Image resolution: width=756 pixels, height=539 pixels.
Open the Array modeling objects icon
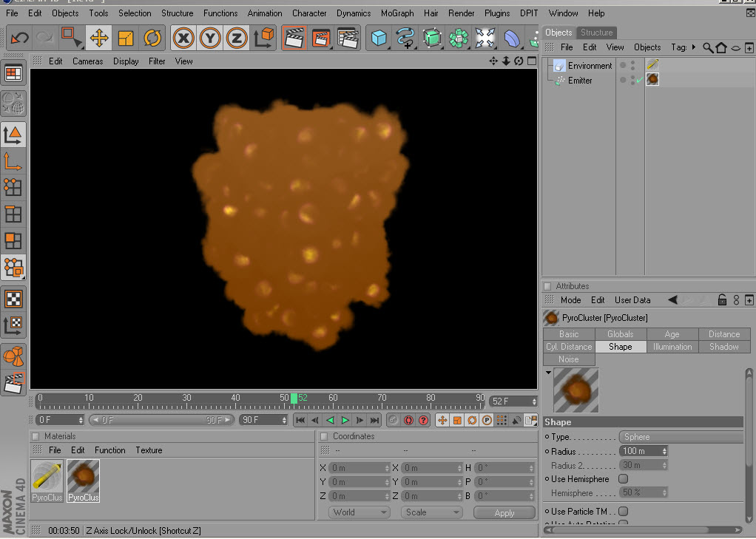459,38
